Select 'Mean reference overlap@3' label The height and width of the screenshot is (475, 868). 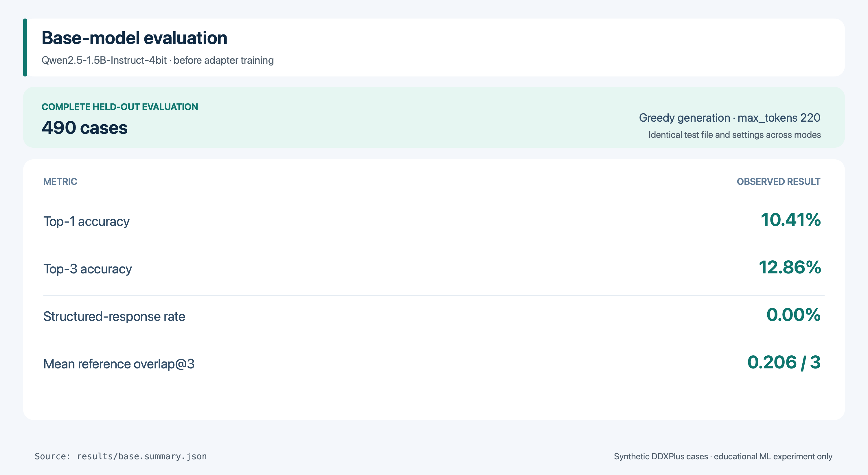pyautogui.click(x=119, y=364)
